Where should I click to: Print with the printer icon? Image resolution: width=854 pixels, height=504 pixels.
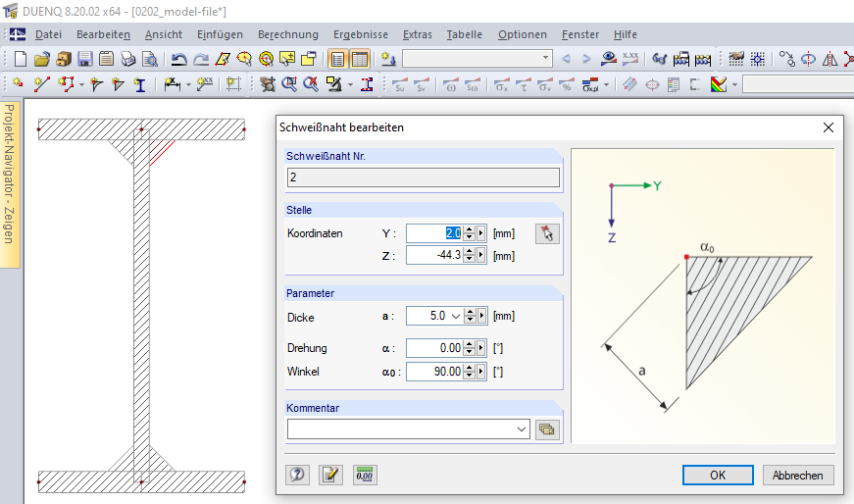[128, 59]
